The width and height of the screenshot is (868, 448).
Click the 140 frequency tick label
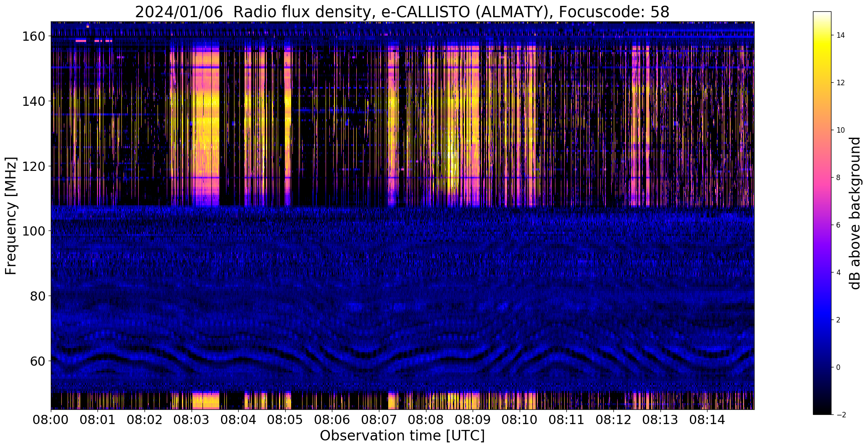[34, 102]
